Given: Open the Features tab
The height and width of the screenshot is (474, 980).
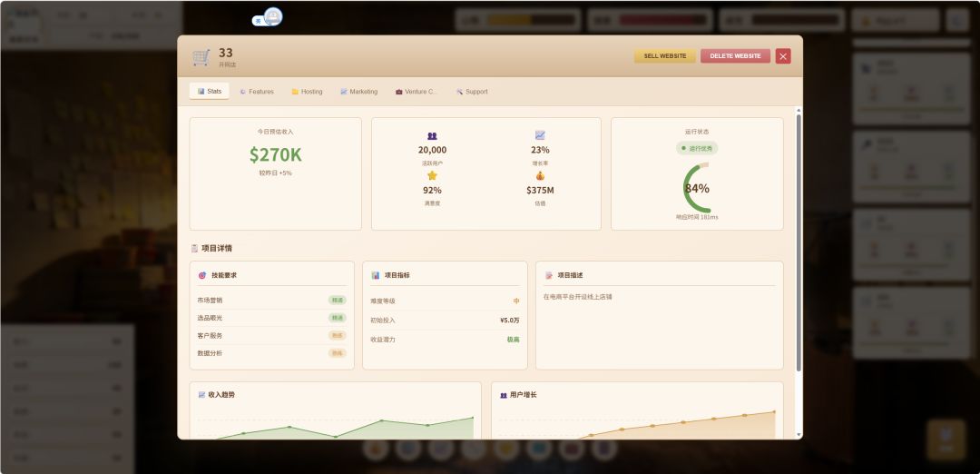Looking at the screenshot, I should click(x=257, y=92).
